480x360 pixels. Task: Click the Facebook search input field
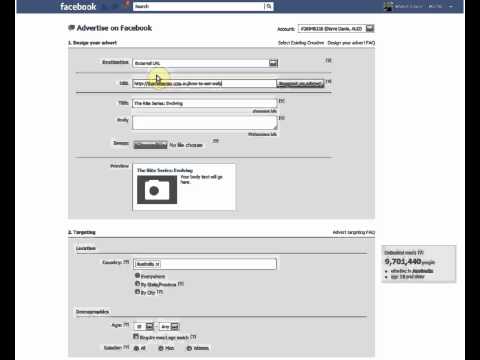(x=199, y=6)
